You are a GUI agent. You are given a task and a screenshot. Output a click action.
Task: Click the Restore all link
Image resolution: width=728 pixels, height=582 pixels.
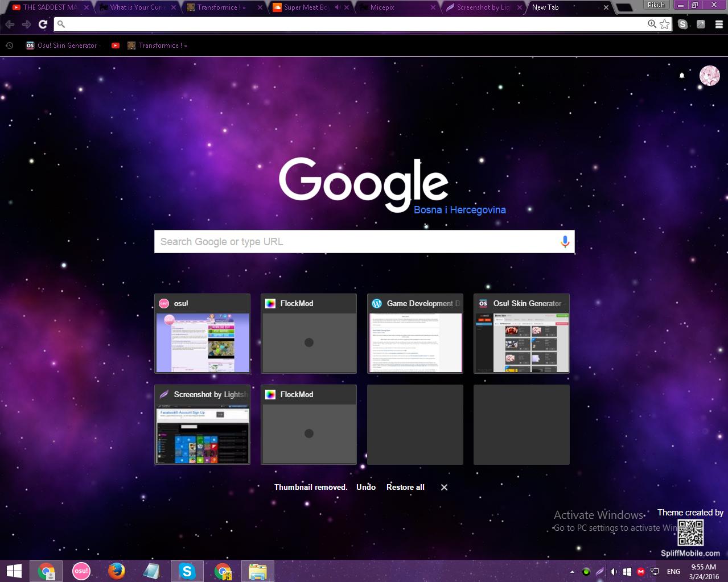pos(405,487)
